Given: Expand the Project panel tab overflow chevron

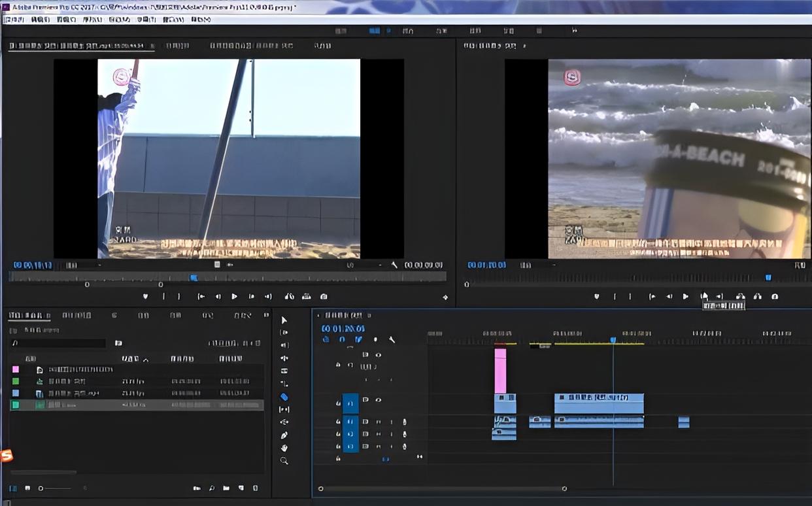Looking at the screenshot, I should [266, 315].
